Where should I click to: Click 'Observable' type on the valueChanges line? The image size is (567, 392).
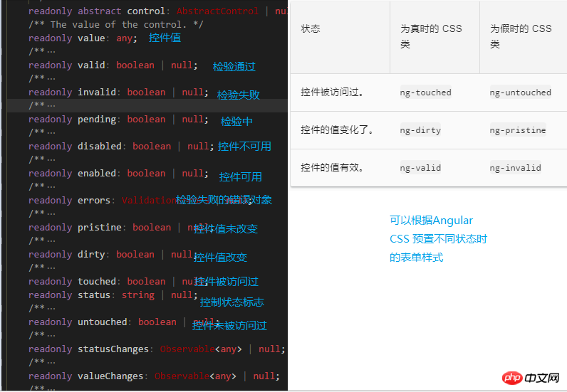click(x=182, y=376)
